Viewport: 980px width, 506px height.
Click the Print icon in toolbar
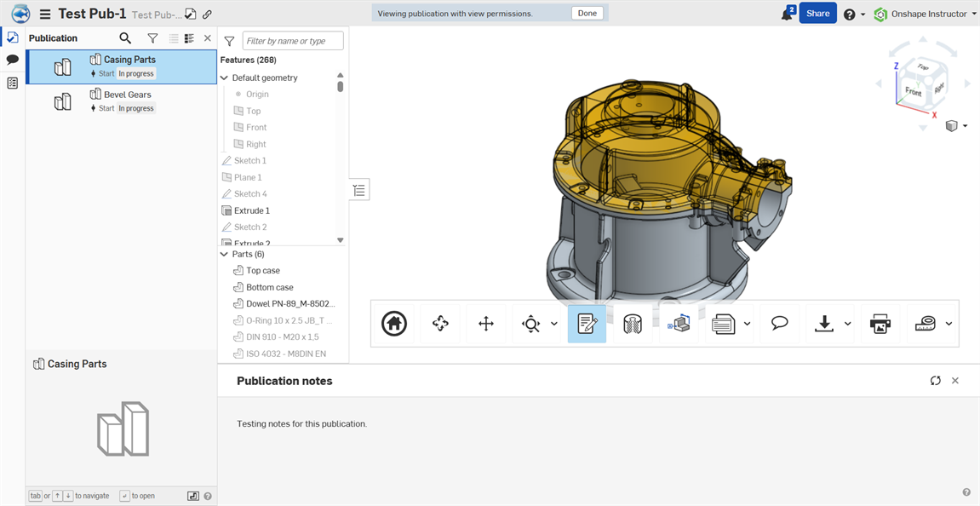(880, 324)
